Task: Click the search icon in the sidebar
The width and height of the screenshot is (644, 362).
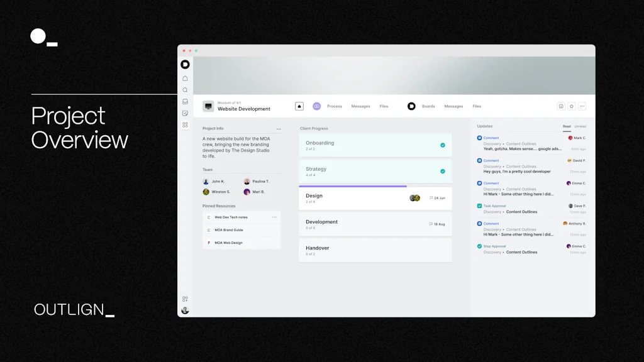Action: point(185,90)
